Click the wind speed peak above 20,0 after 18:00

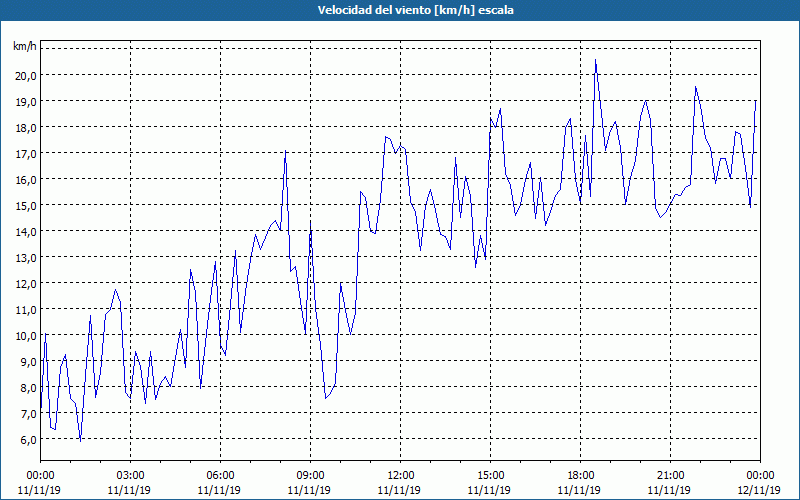[x=595, y=60]
